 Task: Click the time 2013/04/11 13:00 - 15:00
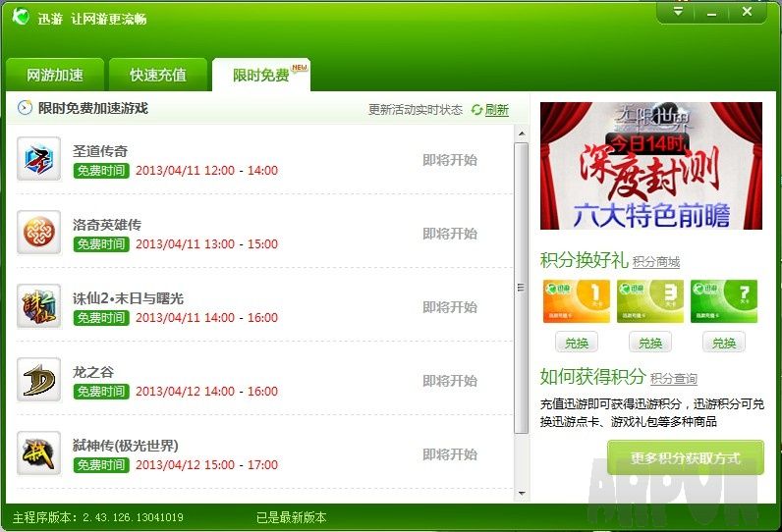coord(207,244)
